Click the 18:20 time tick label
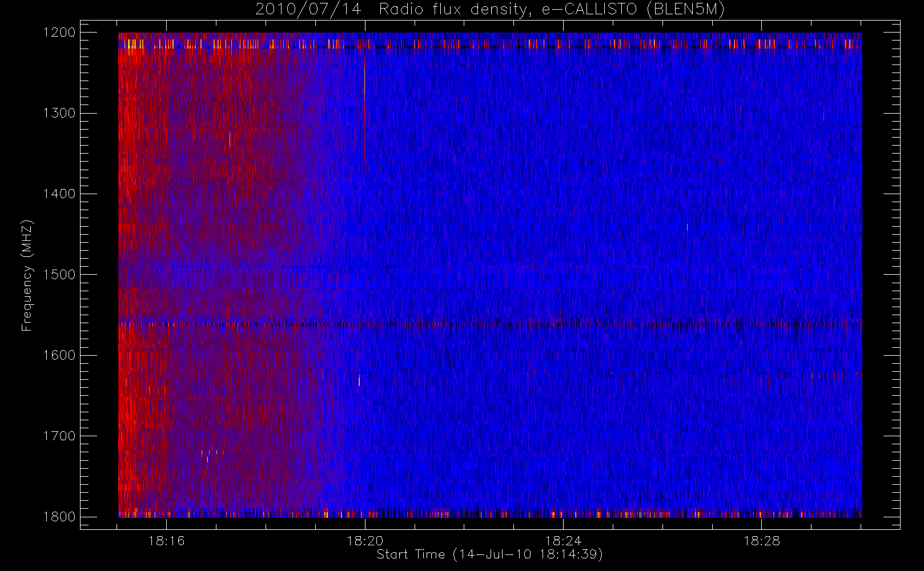The width and height of the screenshot is (924, 571). (365, 541)
